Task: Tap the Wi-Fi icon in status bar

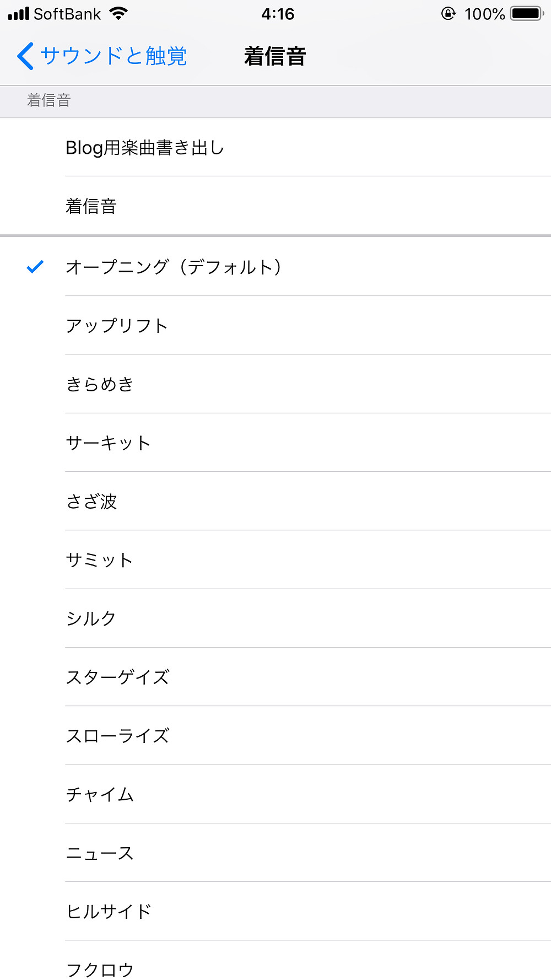Action: click(x=118, y=13)
